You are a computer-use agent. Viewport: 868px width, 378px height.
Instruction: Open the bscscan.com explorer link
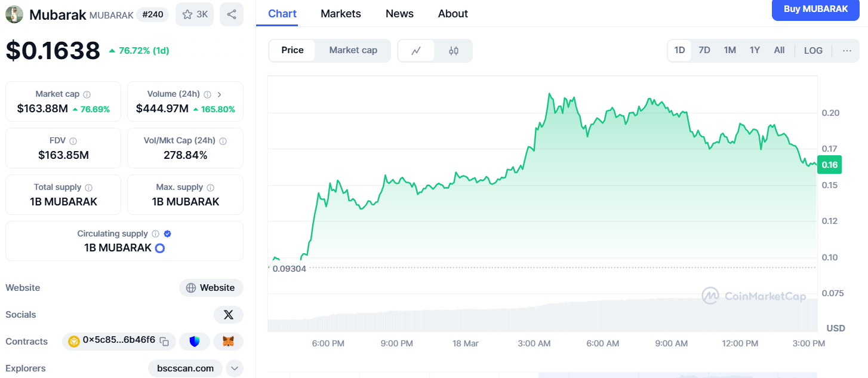185,368
